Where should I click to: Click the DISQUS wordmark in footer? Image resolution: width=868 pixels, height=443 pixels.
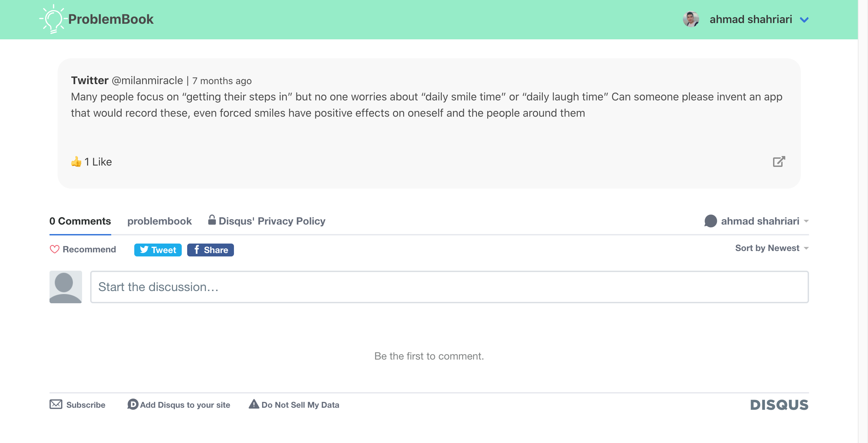tap(779, 405)
